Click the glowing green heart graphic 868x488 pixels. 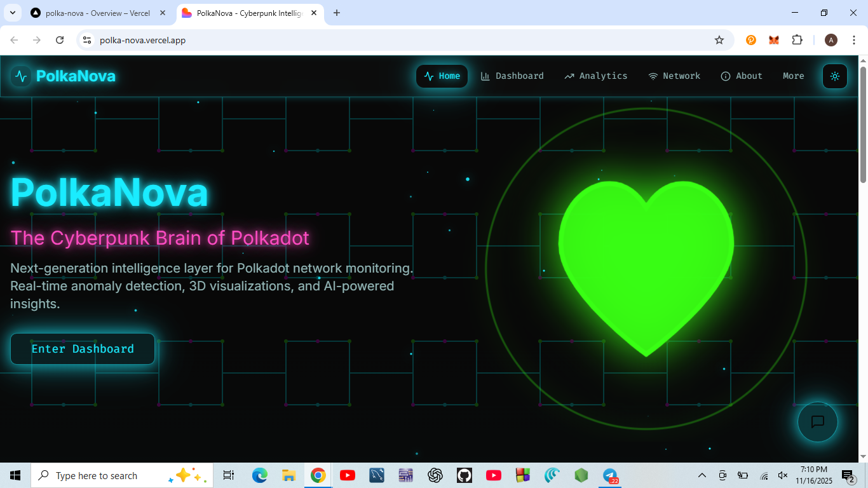point(646,268)
